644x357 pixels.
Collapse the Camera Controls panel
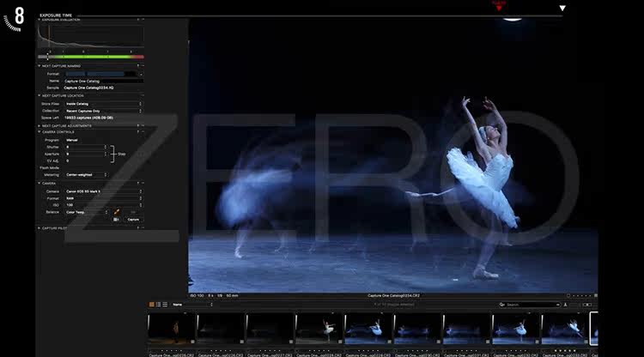(x=39, y=131)
